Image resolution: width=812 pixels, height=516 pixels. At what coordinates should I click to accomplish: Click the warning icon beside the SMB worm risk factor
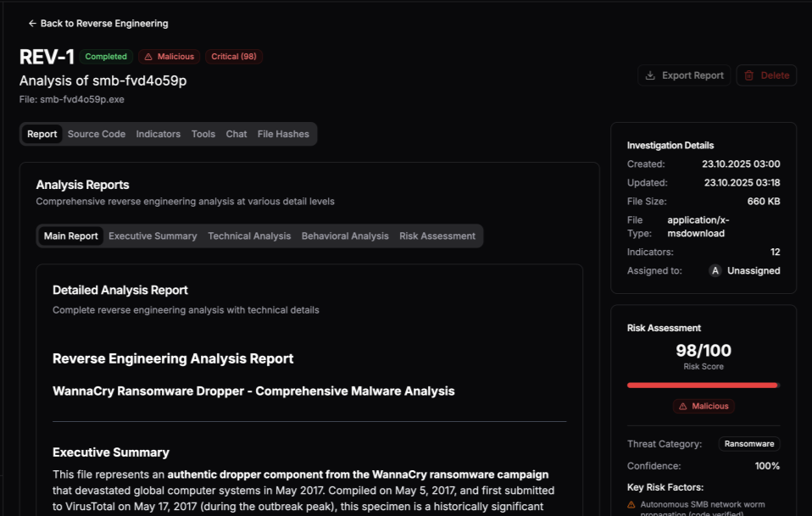(x=631, y=505)
